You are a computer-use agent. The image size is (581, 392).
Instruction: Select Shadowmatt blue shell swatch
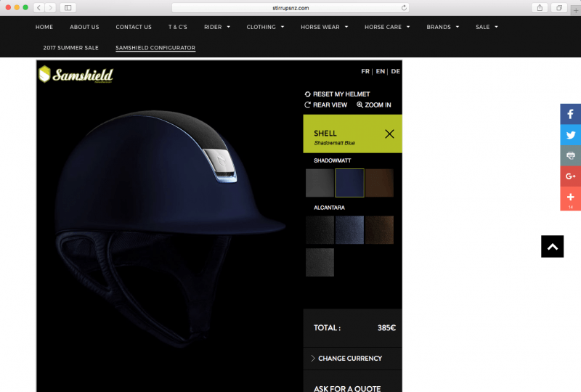tap(349, 183)
